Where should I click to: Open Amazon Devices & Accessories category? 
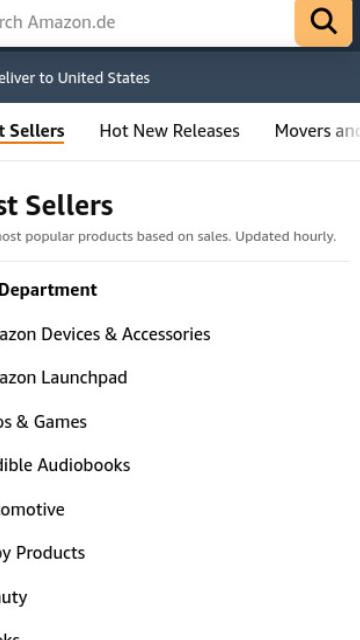pos(105,334)
